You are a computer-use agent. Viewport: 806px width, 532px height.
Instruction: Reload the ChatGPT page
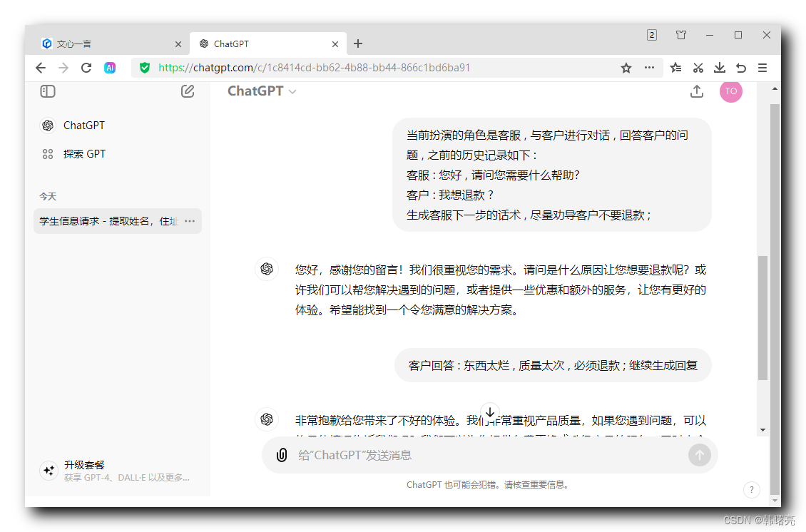[86, 68]
